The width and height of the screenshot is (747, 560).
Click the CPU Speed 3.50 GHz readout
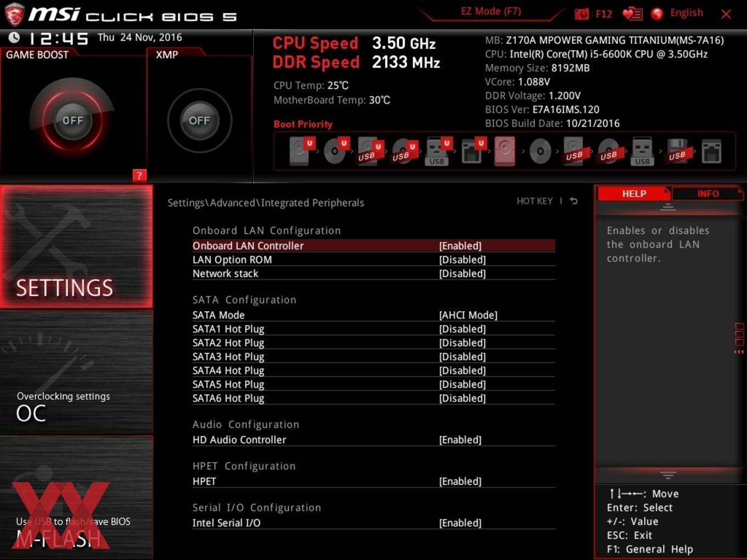(x=354, y=43)
